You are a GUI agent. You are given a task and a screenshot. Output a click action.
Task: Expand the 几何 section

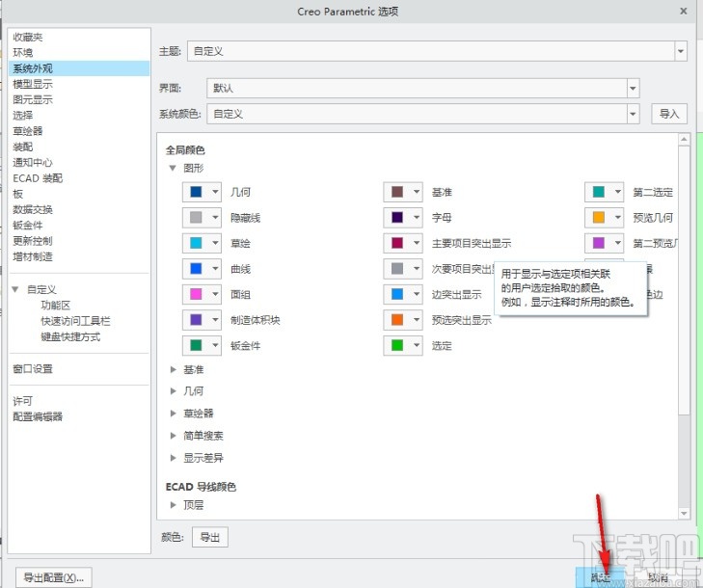click(x=173, y=391)
